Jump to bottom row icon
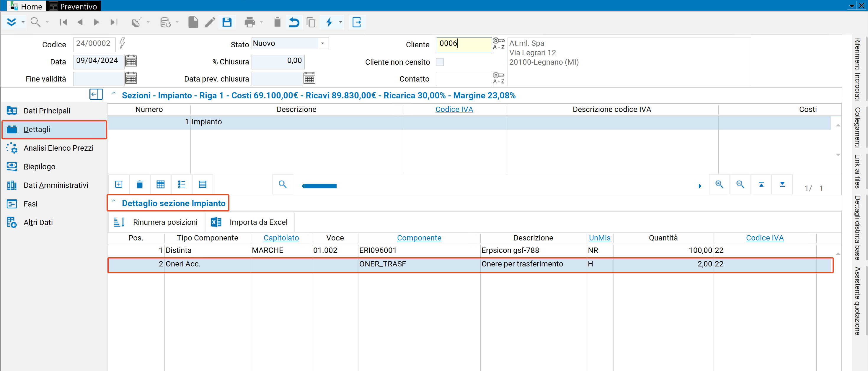868x371 pixels. click(782, 184)
